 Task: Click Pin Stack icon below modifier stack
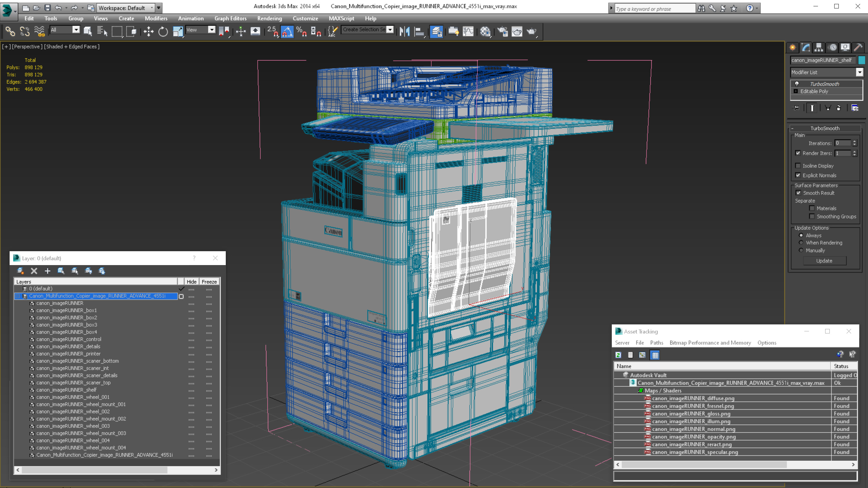796,108
